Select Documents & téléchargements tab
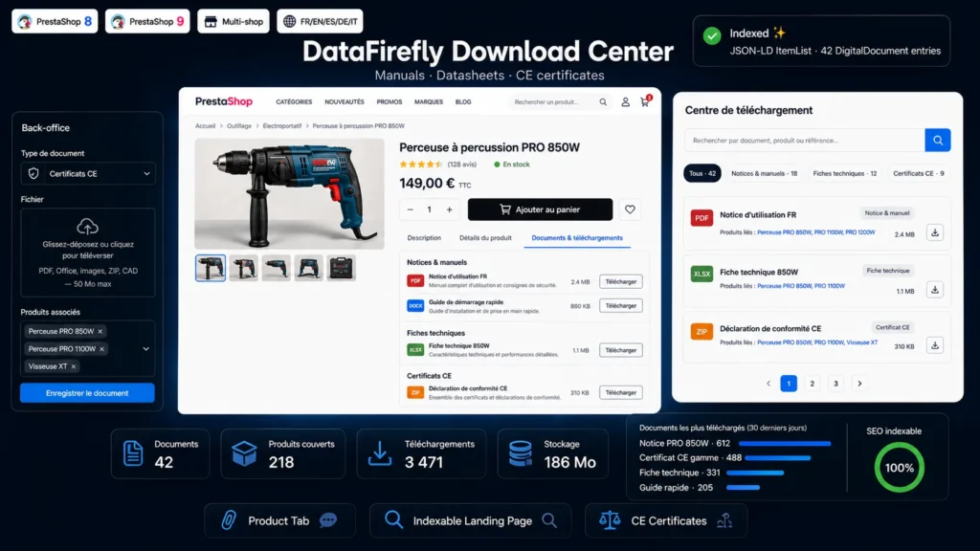The image size is (980, 551). [577, 238]
